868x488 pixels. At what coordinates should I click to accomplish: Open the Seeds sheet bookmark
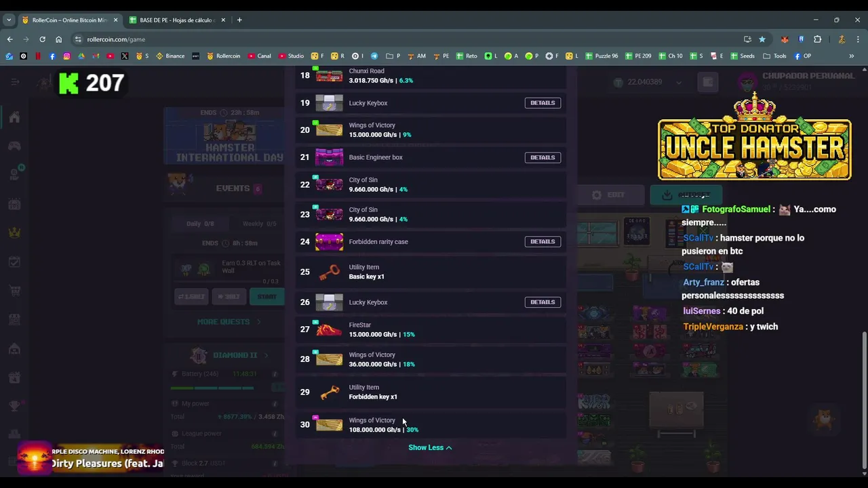click(x=743, y=56)
